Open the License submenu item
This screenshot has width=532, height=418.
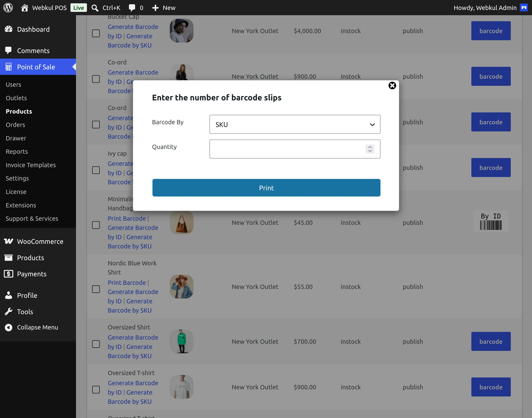point(16,192)
